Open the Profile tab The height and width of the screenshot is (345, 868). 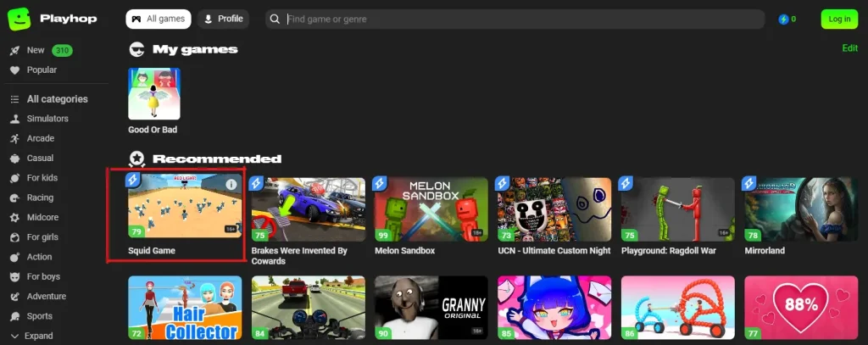[224, 19]
